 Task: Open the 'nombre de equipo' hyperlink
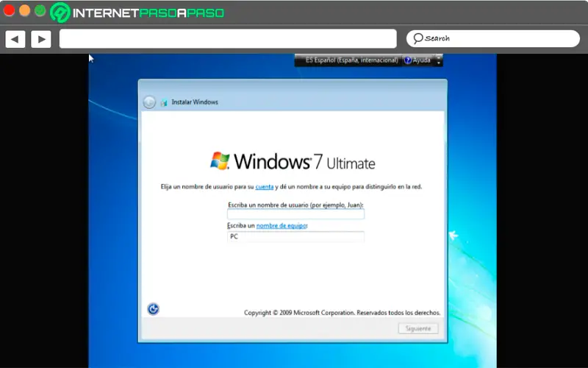pyautogui.click(x=282, y=226)
